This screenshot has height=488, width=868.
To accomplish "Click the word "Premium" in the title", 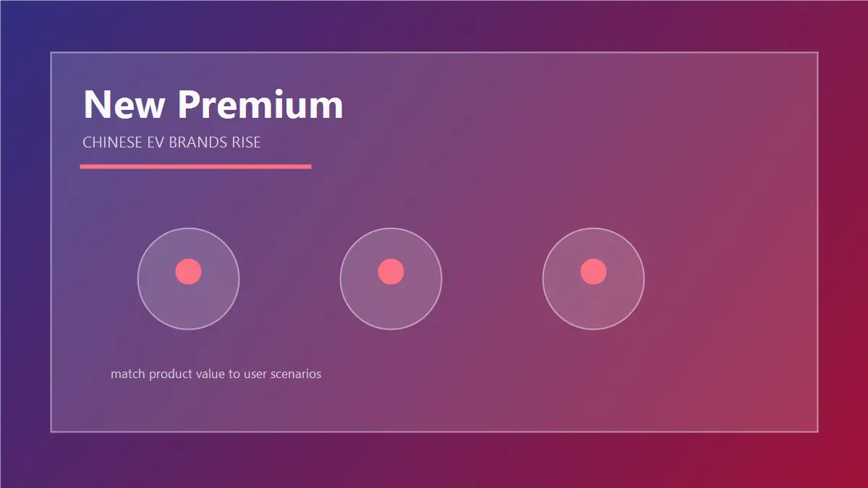I will click(x=261, y=105).
